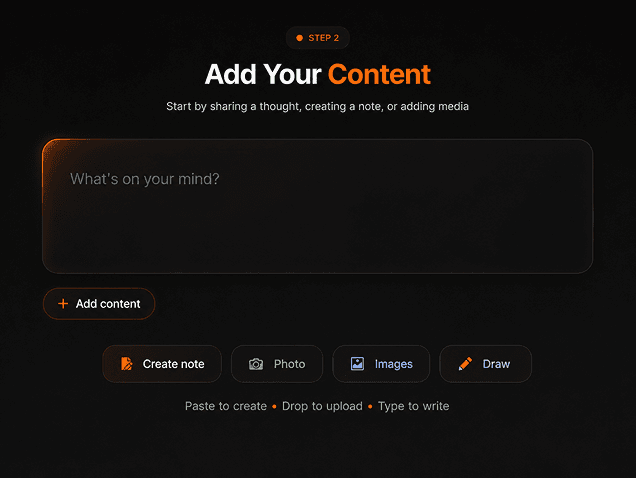
Task: Click the "Add Your Content" heading
Action: click(x=318, y=74)
